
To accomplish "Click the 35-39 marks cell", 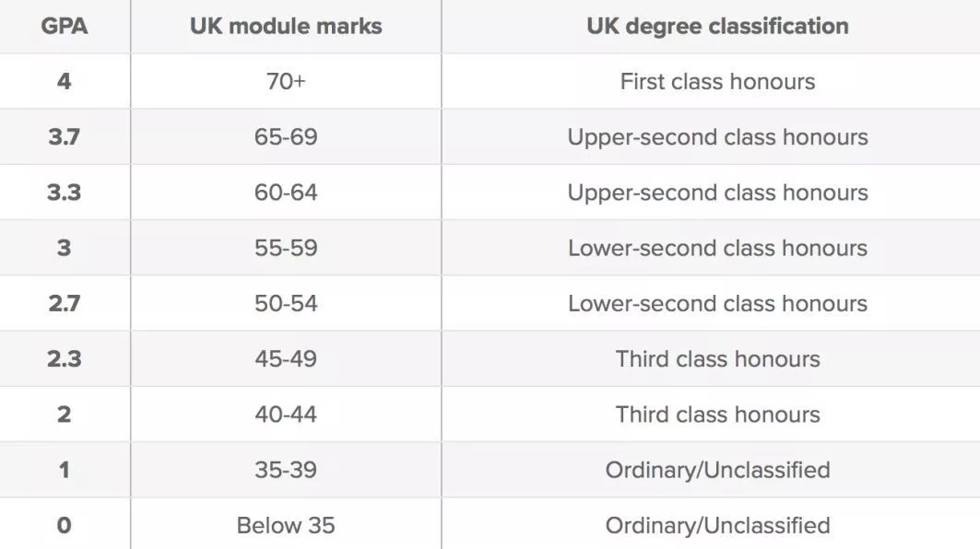I will [286, 470].
